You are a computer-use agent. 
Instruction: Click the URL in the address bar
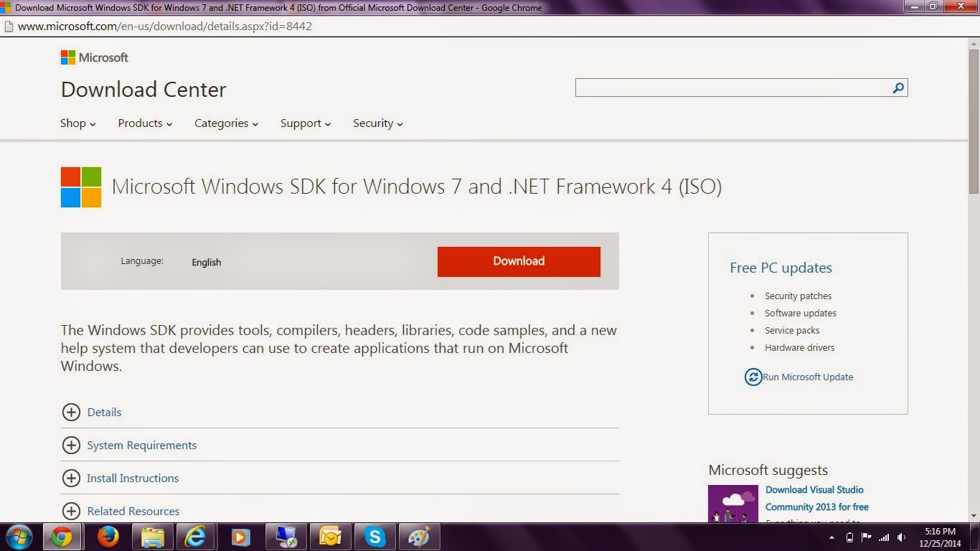click(165, 27)
